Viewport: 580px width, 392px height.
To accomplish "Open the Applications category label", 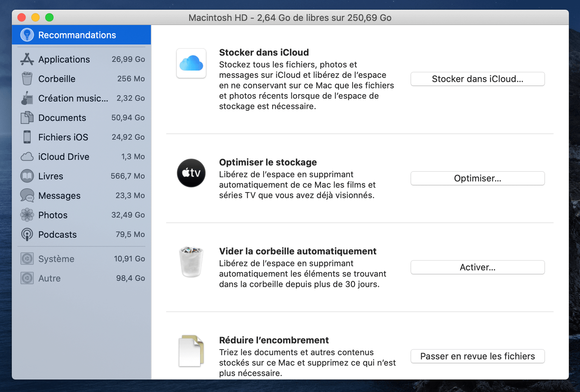I will point(64,59).
